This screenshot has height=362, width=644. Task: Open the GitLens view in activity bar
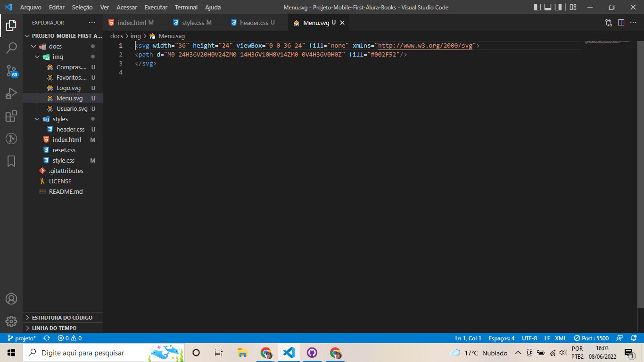[11, 139]
